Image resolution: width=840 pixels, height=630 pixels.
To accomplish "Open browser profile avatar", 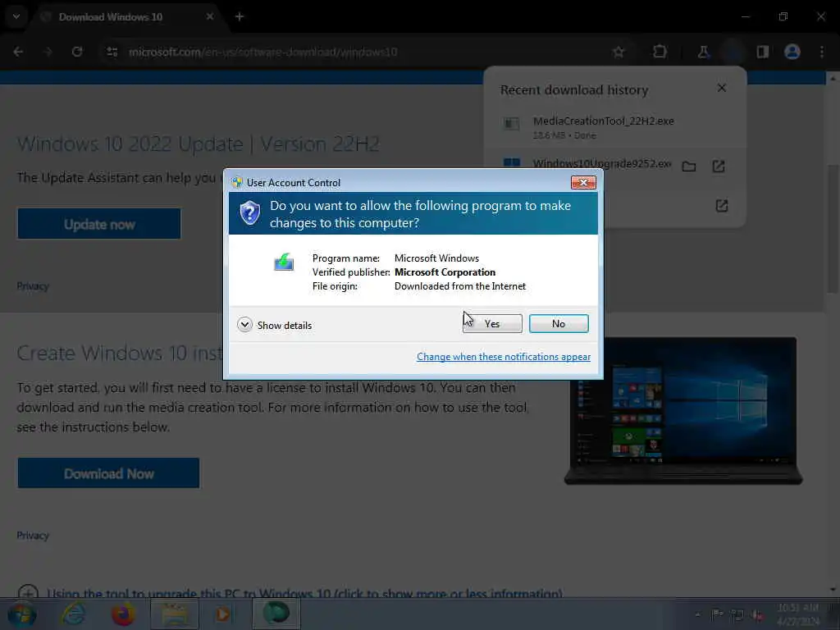I will [x=792, y=52].
